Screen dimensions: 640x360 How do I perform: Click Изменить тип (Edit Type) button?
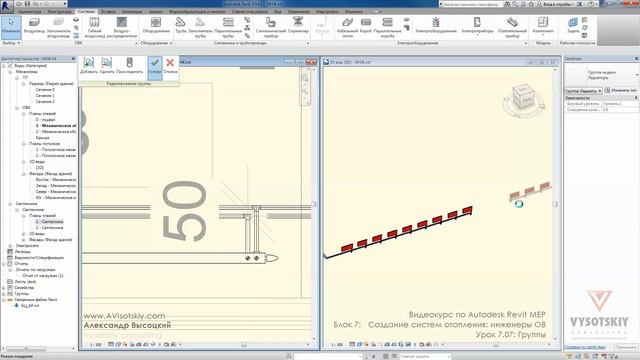click(x=621, y=91)
